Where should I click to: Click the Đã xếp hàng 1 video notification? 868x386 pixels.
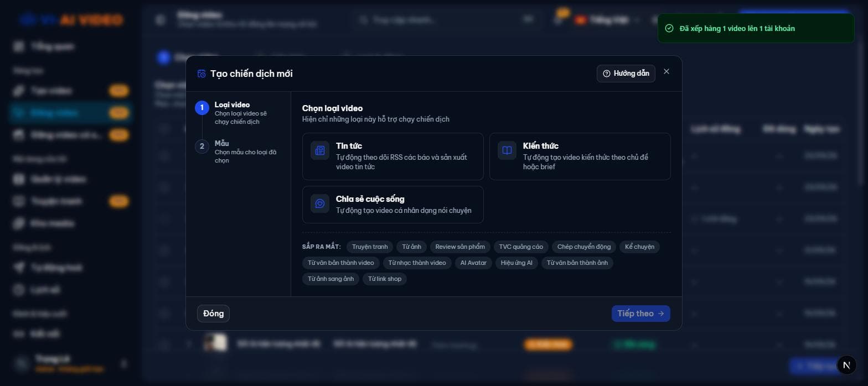click(x=756, y=28)
